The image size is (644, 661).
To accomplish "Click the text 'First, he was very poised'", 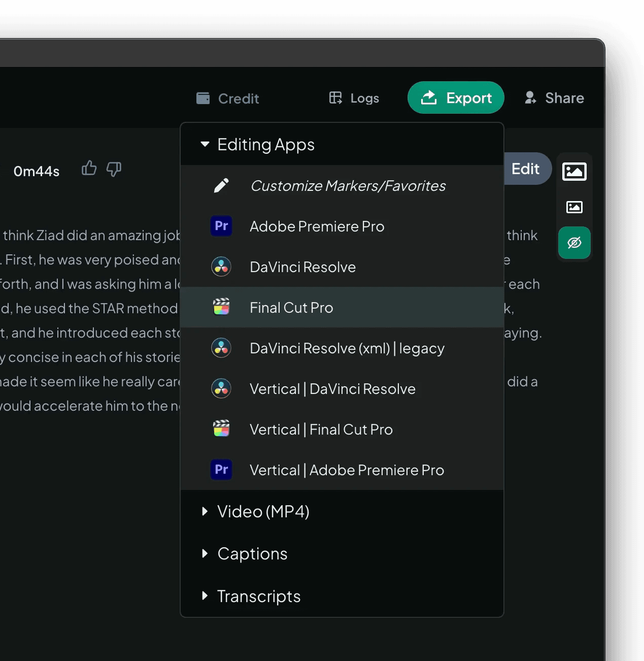I will pos(82,260).
